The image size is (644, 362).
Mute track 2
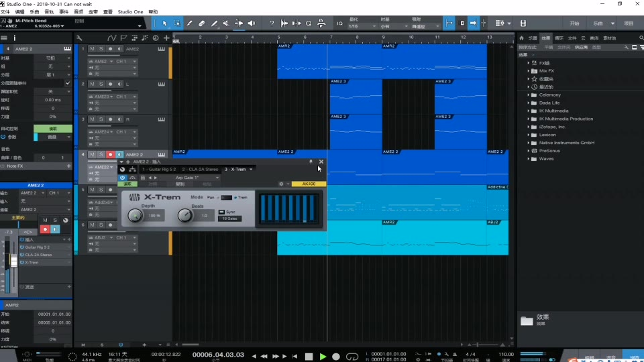point(92,84)
